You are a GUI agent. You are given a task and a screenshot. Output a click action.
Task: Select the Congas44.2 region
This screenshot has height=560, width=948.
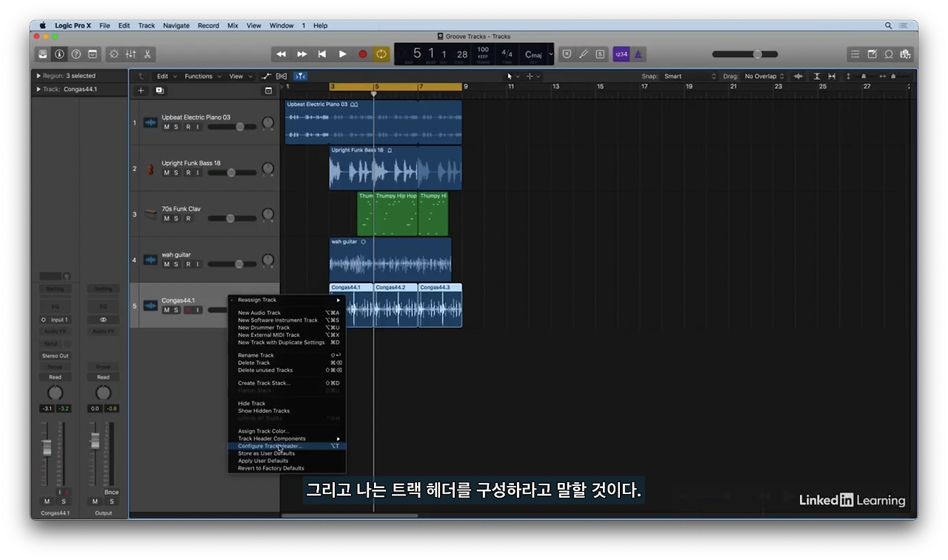pos(396,304)
